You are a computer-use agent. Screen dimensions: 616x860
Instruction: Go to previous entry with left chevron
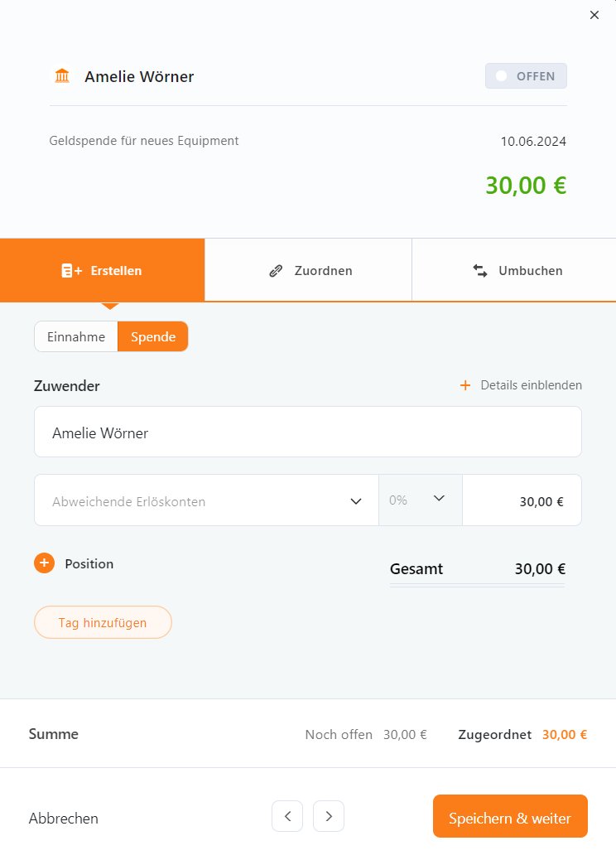click(287, 816)
